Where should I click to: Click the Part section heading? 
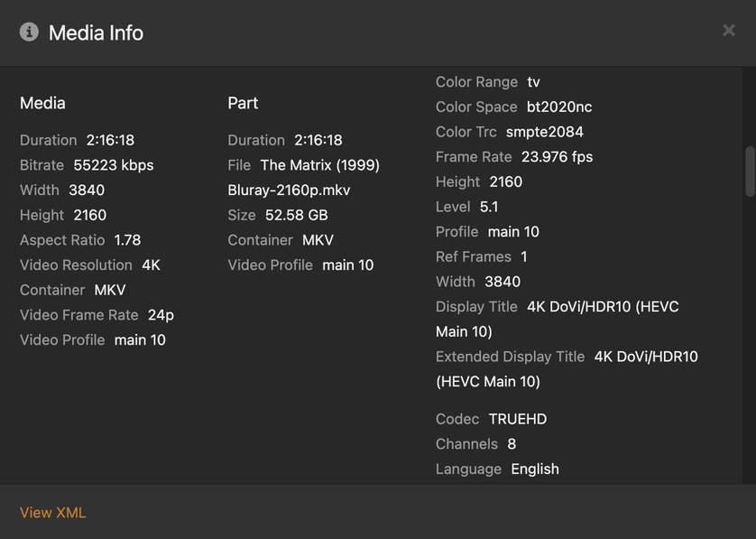click(x=243, y=103)
